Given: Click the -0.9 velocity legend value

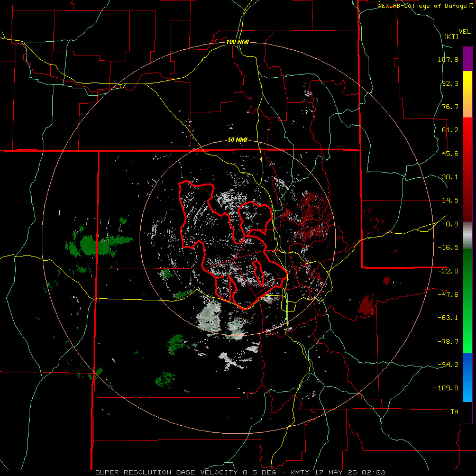Looking at the screenshot, I should [450, 224].
